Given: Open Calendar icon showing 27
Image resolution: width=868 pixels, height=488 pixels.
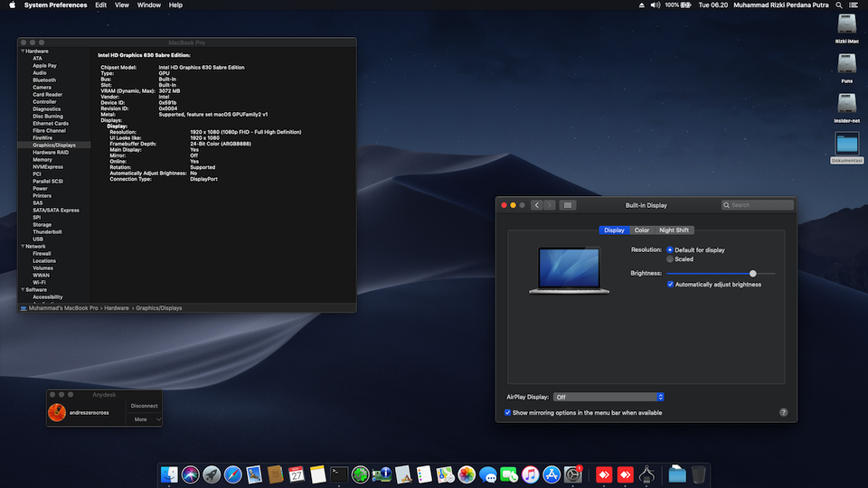Looking at the screenshot, I should tap(297, 474).
